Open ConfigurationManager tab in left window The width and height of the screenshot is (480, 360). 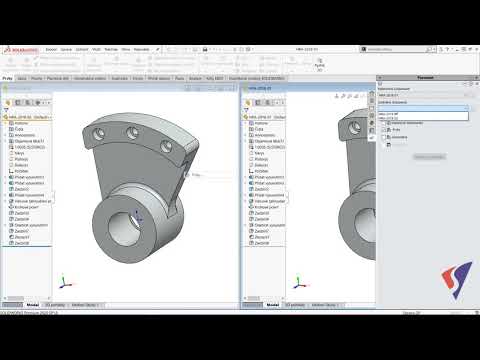[x=28, y=103]
